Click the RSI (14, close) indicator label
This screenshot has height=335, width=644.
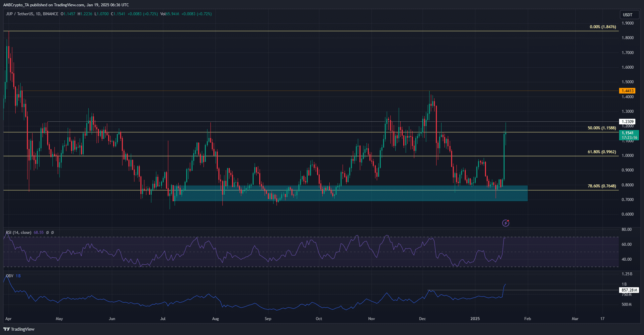[19, 233]
